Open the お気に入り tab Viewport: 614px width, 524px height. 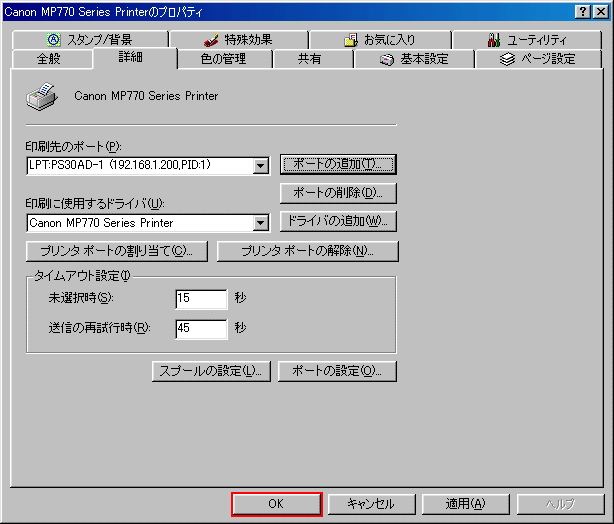click(380, 40)
